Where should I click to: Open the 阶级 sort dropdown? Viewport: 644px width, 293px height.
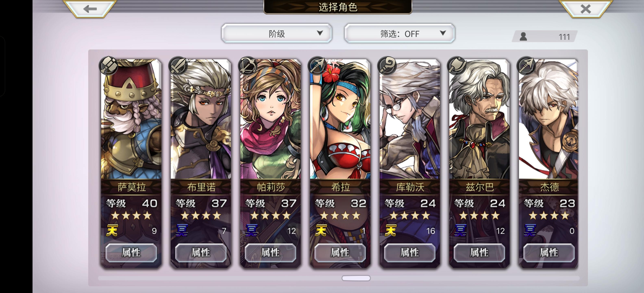277,33
